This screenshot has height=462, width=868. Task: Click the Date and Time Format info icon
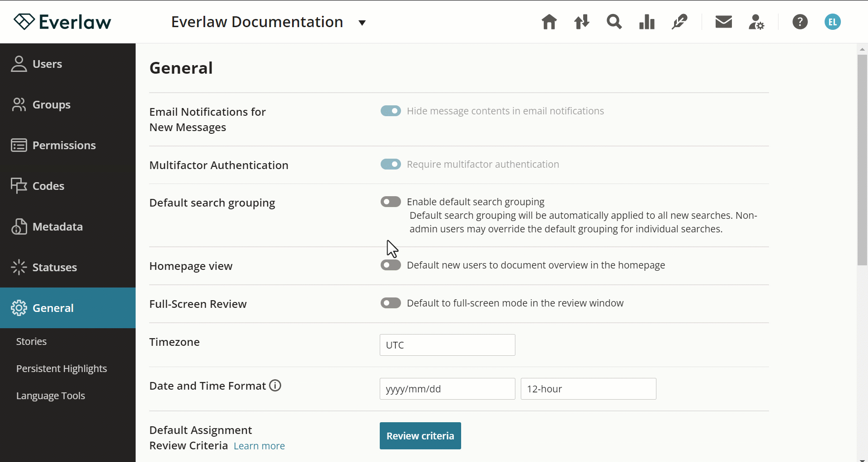click(x=274, y=385)
